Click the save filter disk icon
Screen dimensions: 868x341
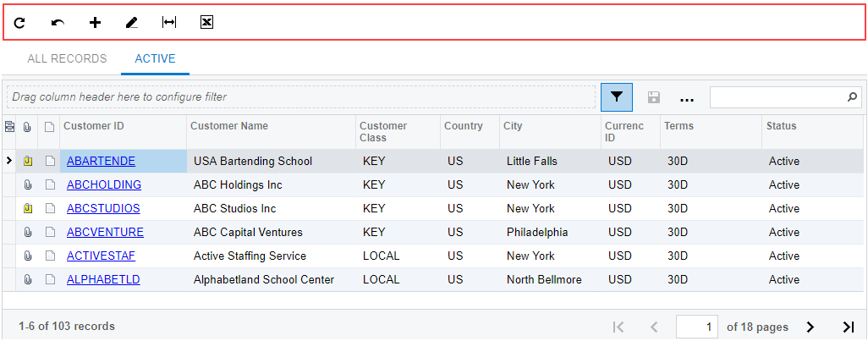pos(654,97)
